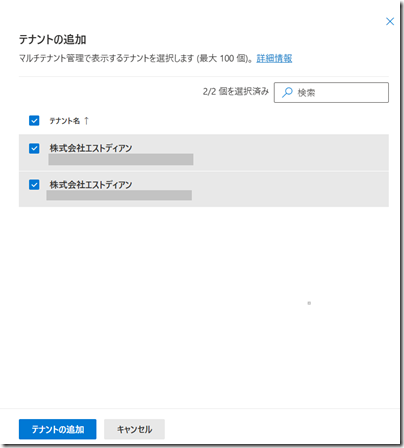Uncheck the second 株式会社エストディアン tenant checkbox

(x=34, y=184)
